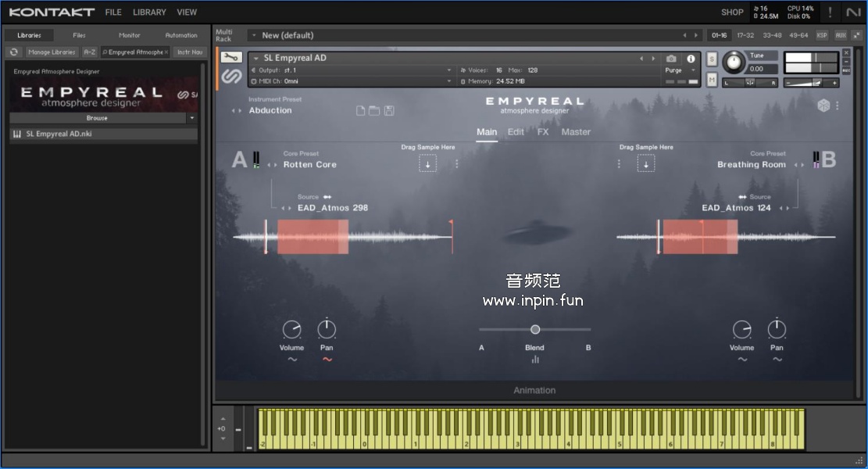
Task: Click the AUX rack button
Action: [841, 35]
